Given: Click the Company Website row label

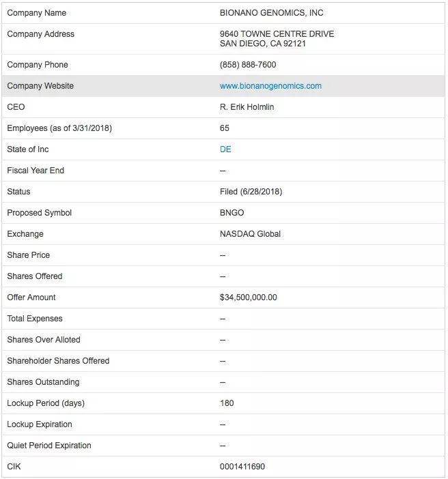Looking at the screenshot, I should tap(40, 86).
